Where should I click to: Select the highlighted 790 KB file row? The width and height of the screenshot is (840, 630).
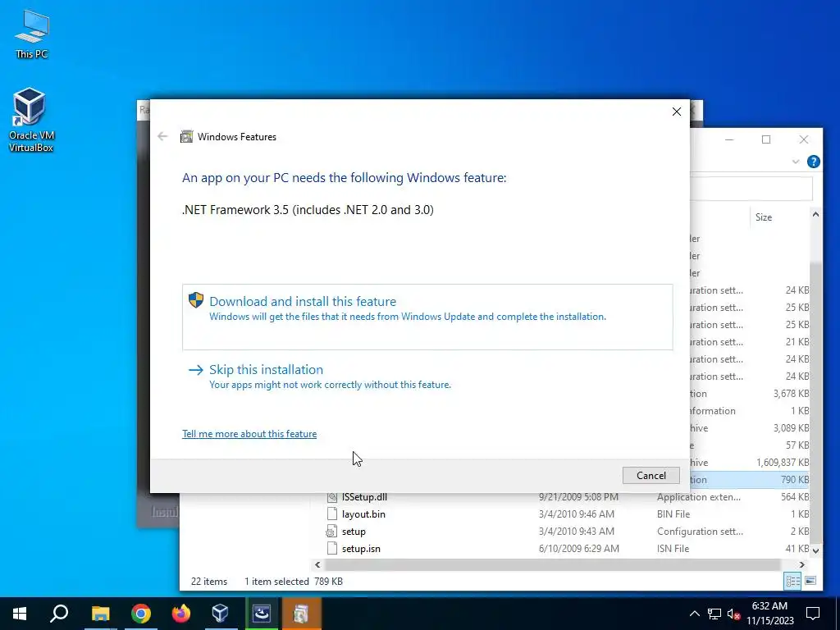point(750,480)
